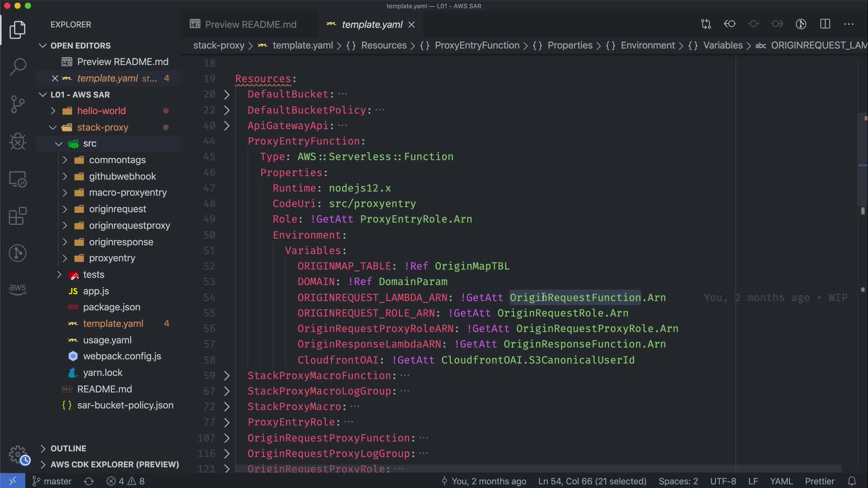Close the template.yaml editor tab
The width and height of the screenshot is (868, 488).
click(x=411, y=24)
